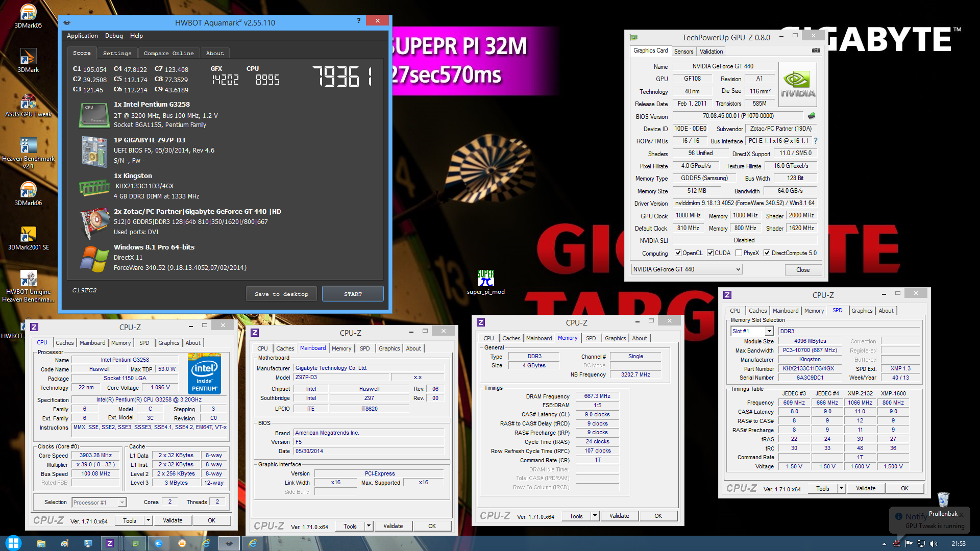The width and height of the screenshot is (980, 551).
Task: Launch ASUS GPU Tweak desktop icon
Action: click(x=28, y=105)
